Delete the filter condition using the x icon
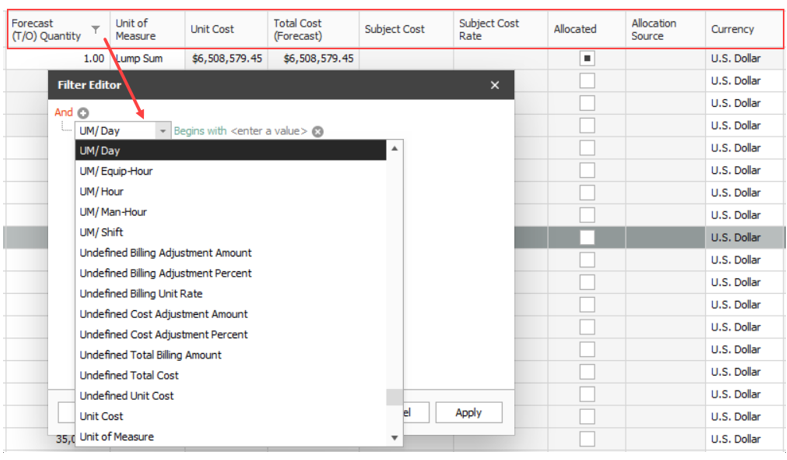787x460 pixels. 317,131
